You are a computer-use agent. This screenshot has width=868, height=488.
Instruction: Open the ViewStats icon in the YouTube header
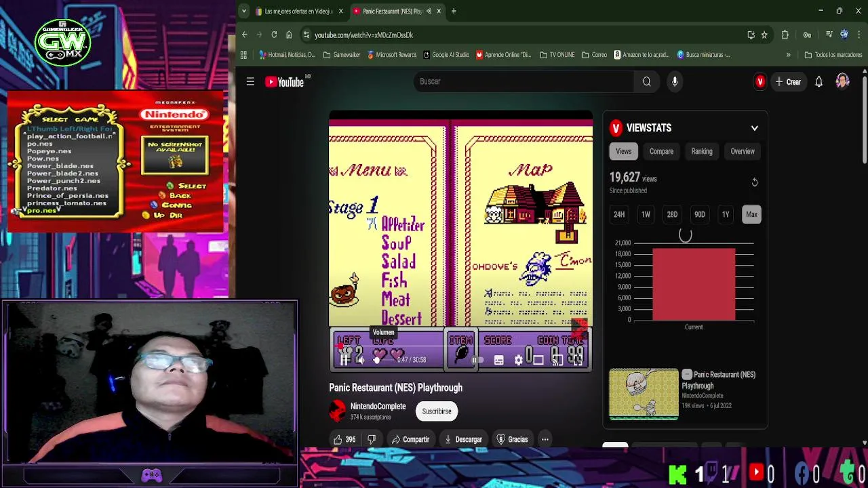pyautogui.click(x=760, y=81)
